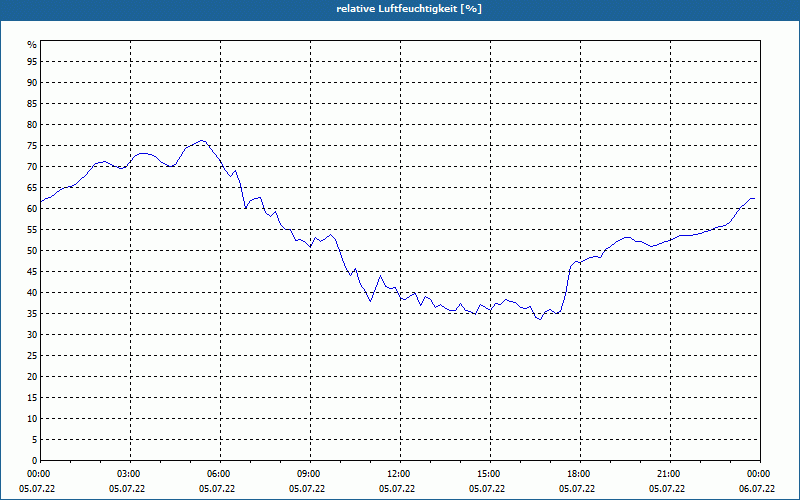Screen dimensions: 800x500
Task: Click the 03:00 time label on x-axis
Action: (x=129, y=474)
